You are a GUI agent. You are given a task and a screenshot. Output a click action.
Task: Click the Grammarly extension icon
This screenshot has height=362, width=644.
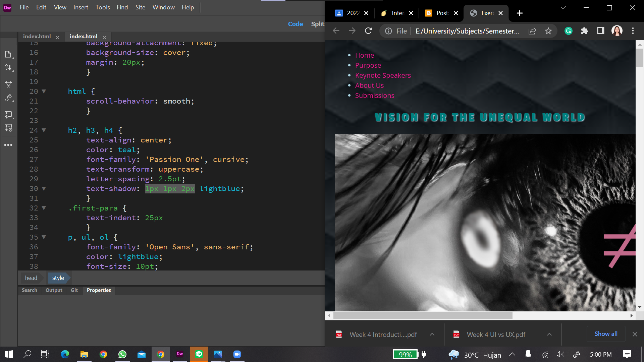point(568,31)
